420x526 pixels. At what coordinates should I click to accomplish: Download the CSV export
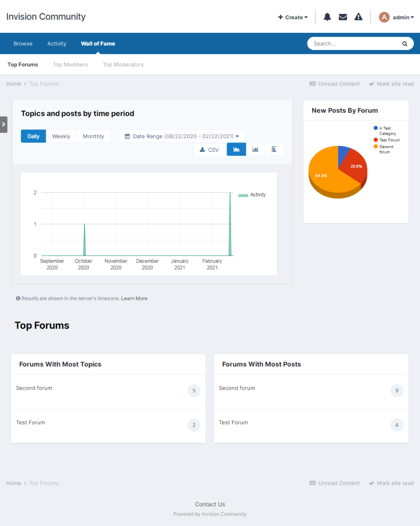[x=209, y=149]
